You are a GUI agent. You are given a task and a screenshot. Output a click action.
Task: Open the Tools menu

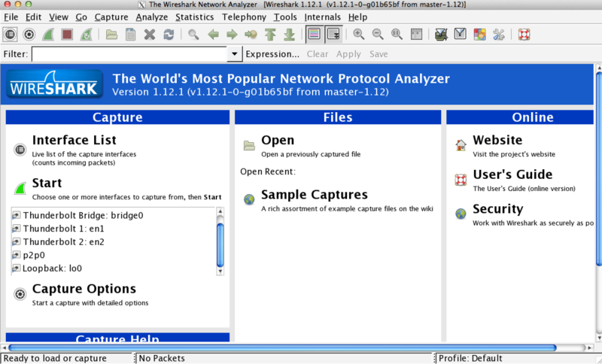click(285, 17)
